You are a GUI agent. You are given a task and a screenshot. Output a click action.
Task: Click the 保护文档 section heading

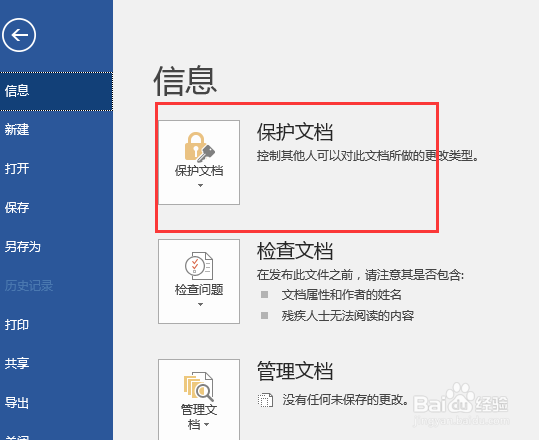tap(295, 132)
